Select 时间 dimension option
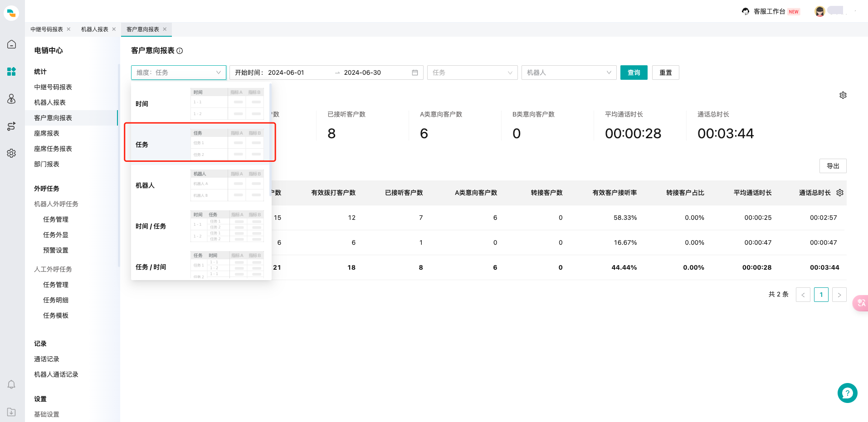Image resolution: width=868 pixels, height=422 pixels. 200,104
